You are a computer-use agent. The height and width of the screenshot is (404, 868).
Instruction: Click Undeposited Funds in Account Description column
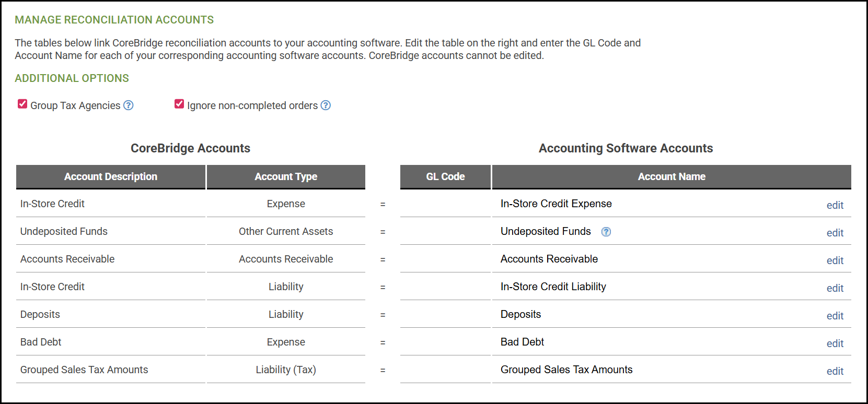[64, 231]
